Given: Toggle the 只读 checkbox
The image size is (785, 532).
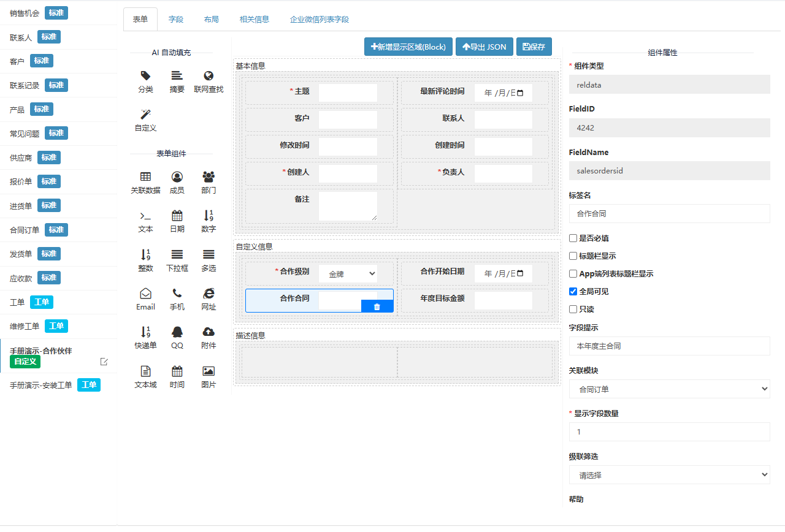Looking at the screenshot, I should point(573,309).
